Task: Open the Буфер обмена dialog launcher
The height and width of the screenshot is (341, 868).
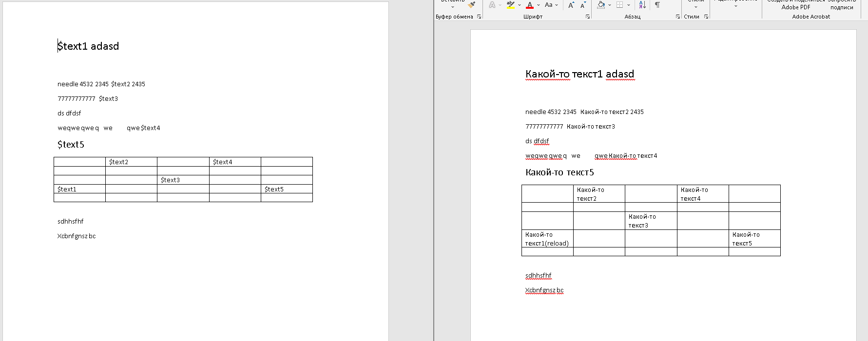Action: (479, 17)
